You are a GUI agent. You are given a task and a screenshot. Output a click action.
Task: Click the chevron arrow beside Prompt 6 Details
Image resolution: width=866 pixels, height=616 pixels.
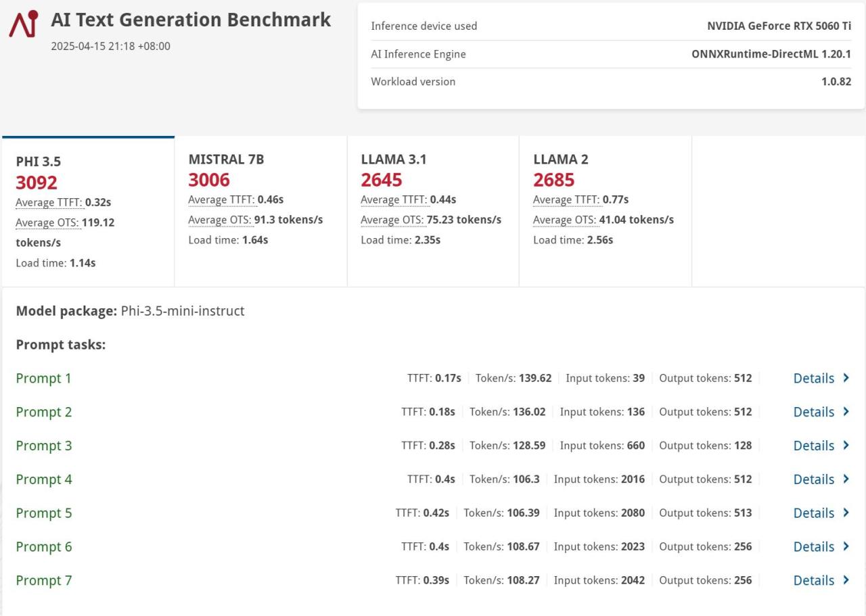click(x=846, y=546)
